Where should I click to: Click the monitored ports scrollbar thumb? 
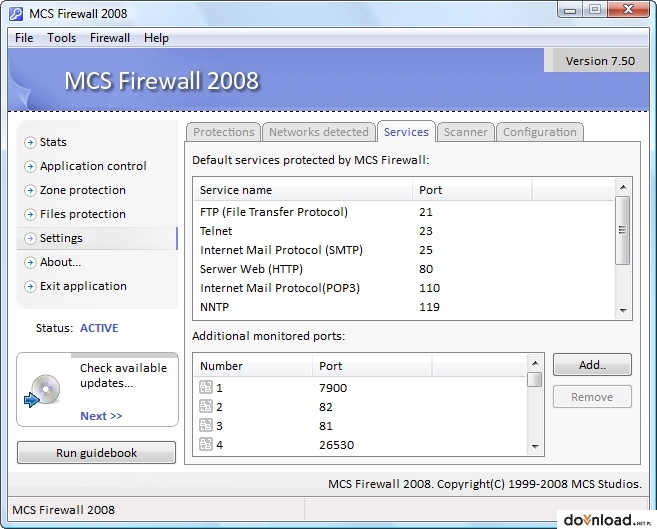pyautogui.click(x=535, y=379)
